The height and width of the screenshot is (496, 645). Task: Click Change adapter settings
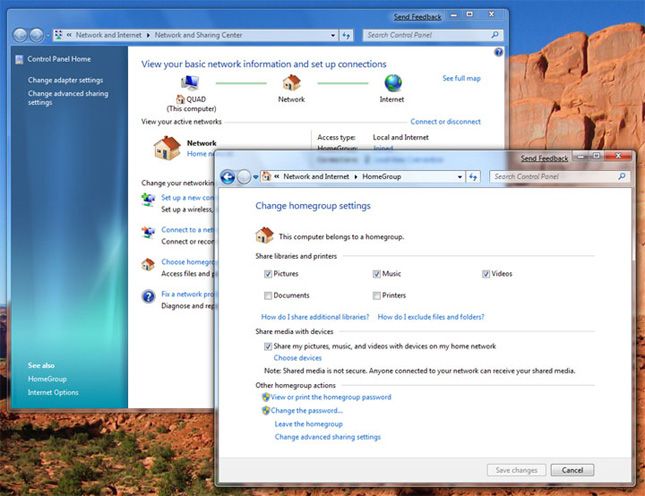coord(65,80)
